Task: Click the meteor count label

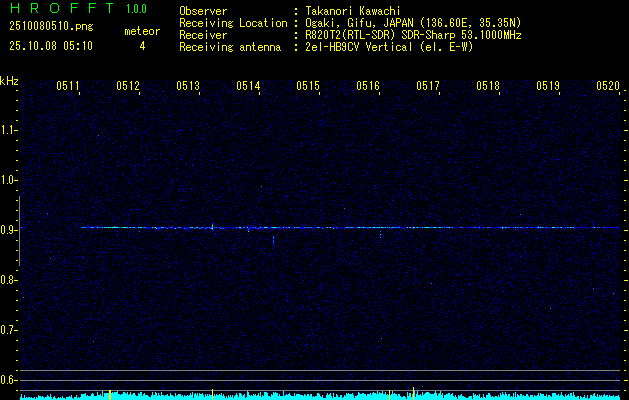Action: 142,31
